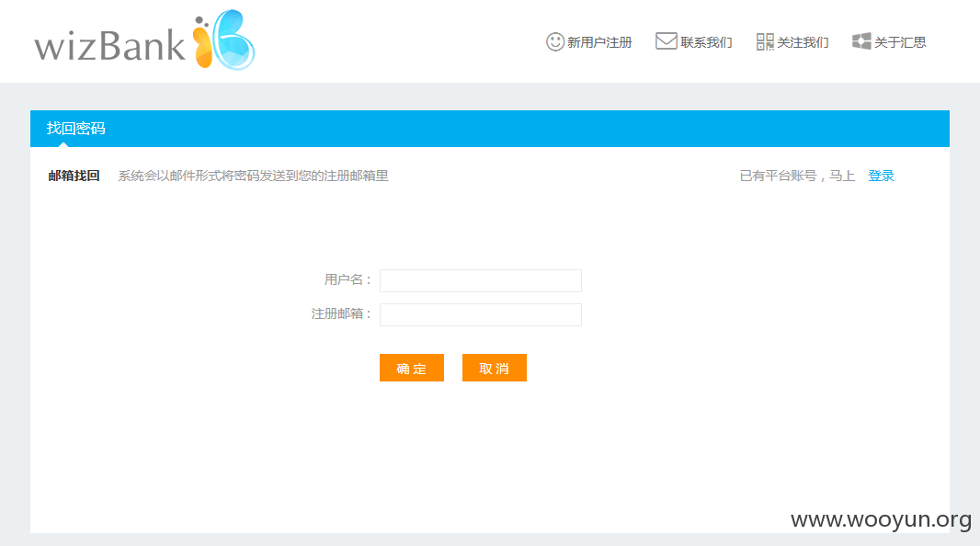
Task: Click the text 已有平台账号，马上
Action: [x=797, y=176]
